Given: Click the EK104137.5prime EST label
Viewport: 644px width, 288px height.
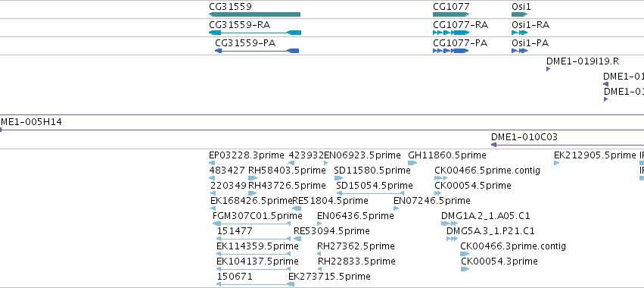Looking at the screenshot, I should pos(257,261).
